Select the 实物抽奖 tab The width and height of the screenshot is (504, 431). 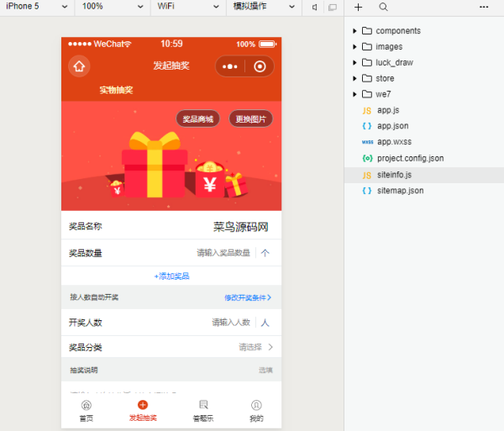pos(116,90)
